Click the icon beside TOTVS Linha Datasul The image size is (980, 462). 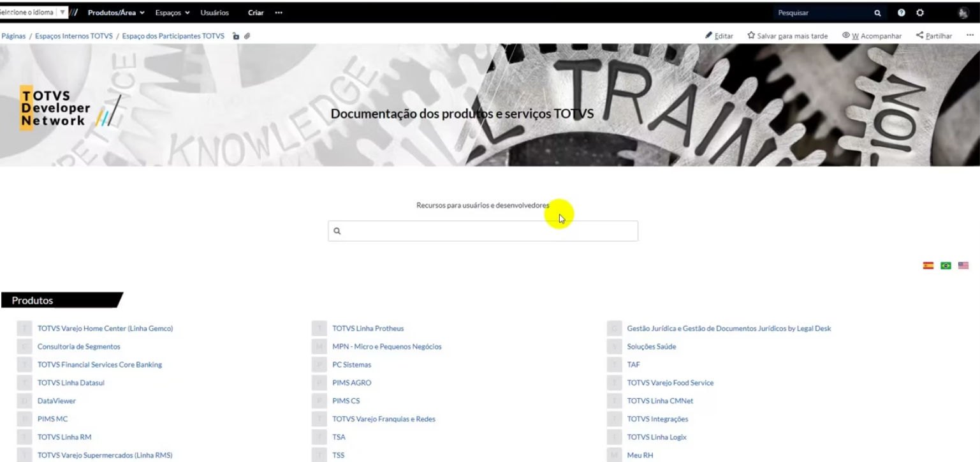pos(24,383)
